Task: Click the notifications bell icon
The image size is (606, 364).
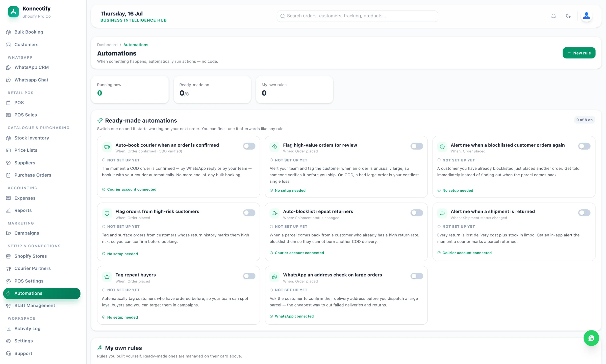Action: (553, 16)
